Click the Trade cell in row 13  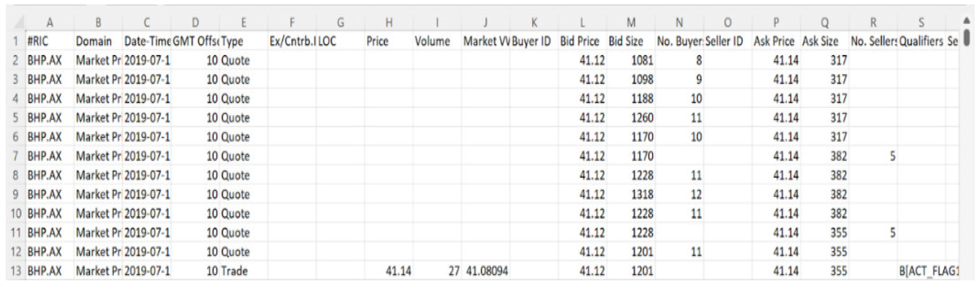point(243,271)
